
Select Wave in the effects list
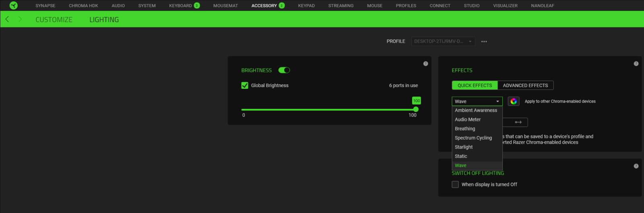[x=477, y=165]
